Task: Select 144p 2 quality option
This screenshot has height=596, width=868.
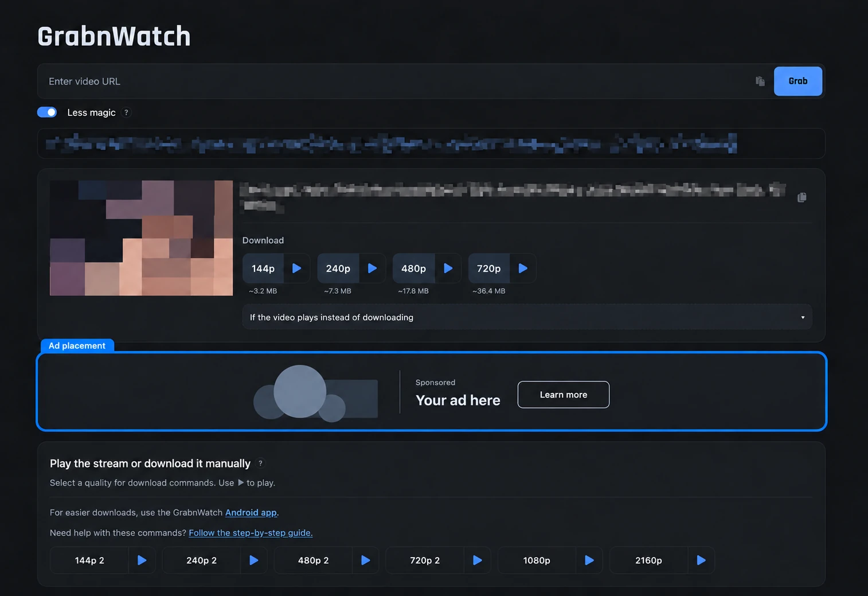Action: point(89,560)
